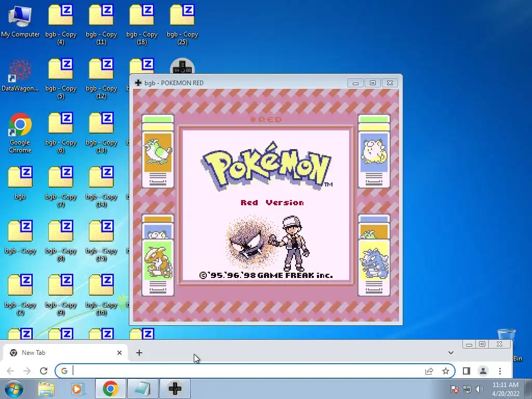Click the Chrome back arrow
The height and width of the screenshot is (399, 532).
point(10,371)
